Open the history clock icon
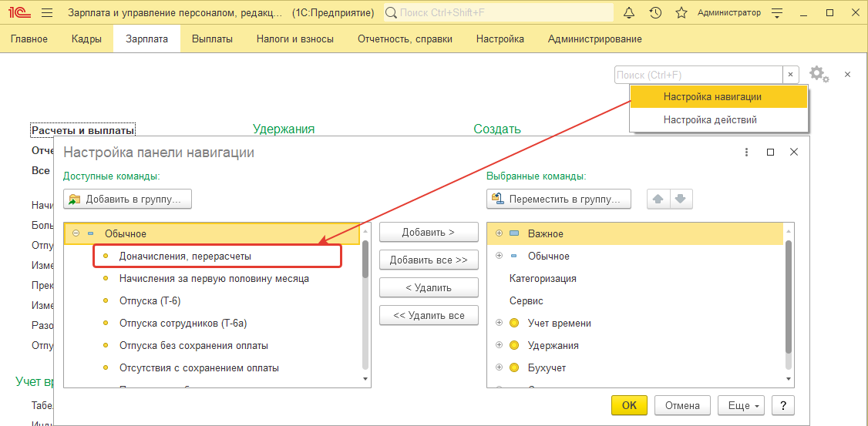Image resolution: width=868 pixels, height=426 pixels. tap(655, 13)
